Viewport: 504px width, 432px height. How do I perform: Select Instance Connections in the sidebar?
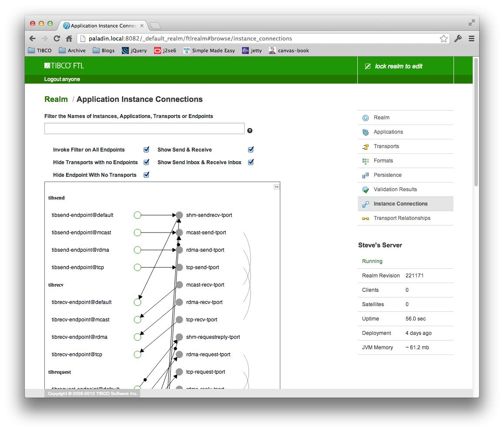(405, 204)
